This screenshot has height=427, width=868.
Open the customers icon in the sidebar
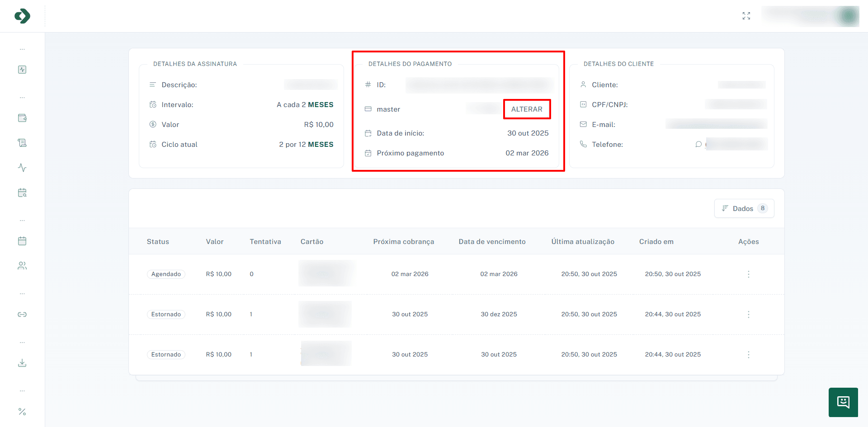coord(22,266)
